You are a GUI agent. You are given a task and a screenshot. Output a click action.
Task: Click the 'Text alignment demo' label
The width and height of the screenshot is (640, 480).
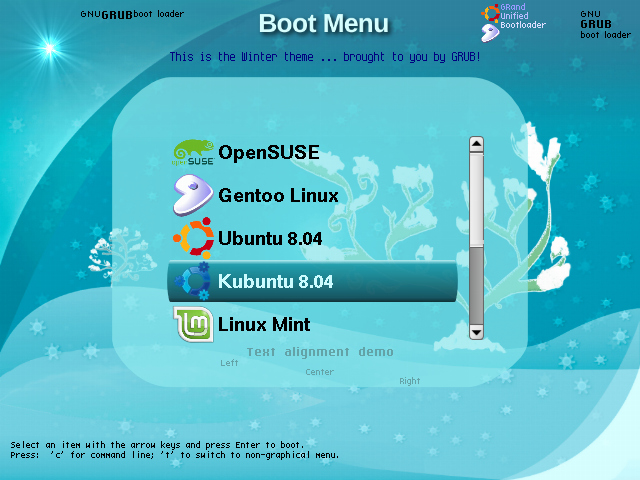click(320, 352)
